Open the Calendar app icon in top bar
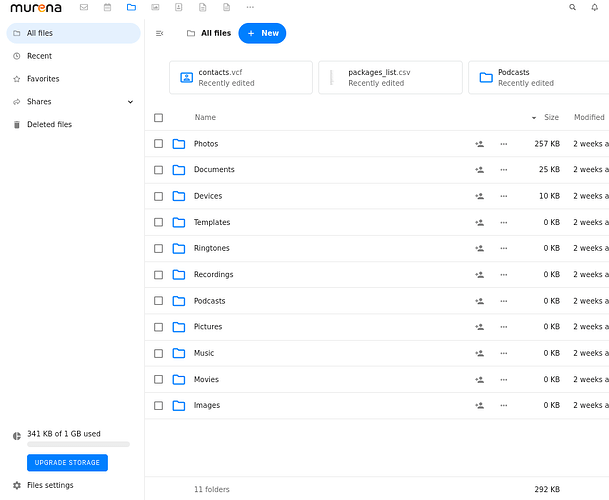609x500 pixels. click(108, 7)
